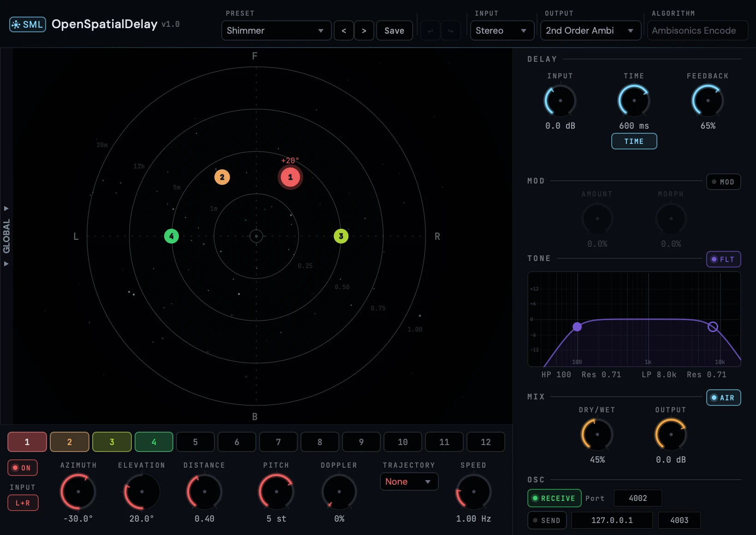Select source slot 9
This screenshot has width=756, height=535.
(x=361, y=442)
